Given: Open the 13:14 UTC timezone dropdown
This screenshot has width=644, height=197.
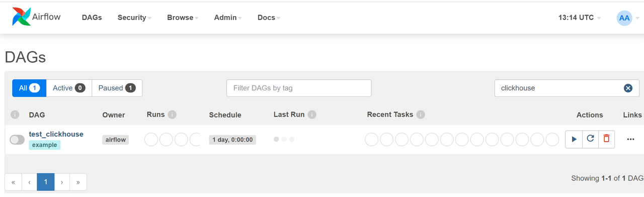Looking at the screenshot, I should pyautogui.click(x=580, y=18).
